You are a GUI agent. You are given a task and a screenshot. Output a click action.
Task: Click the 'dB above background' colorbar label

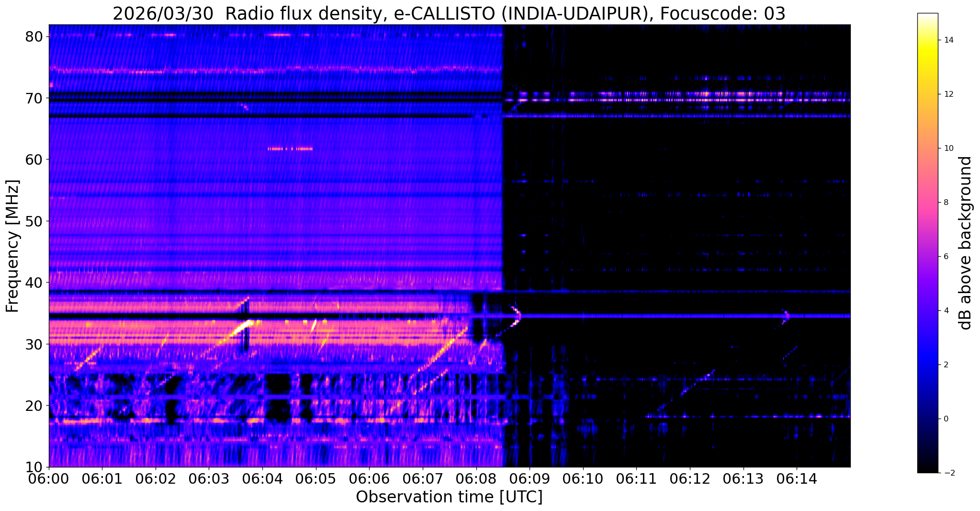point(966,243)
